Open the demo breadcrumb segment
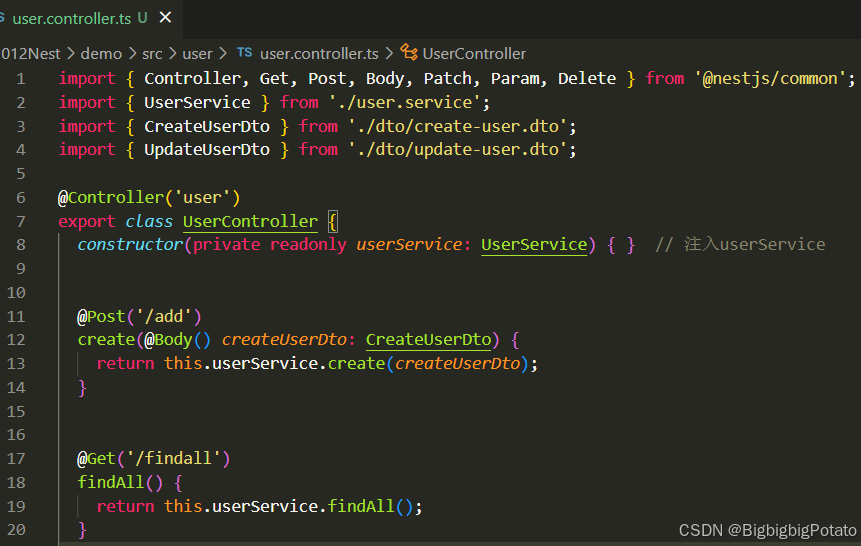Image resolution: width=861 pixels, height=546 pixels. (101, 53)
